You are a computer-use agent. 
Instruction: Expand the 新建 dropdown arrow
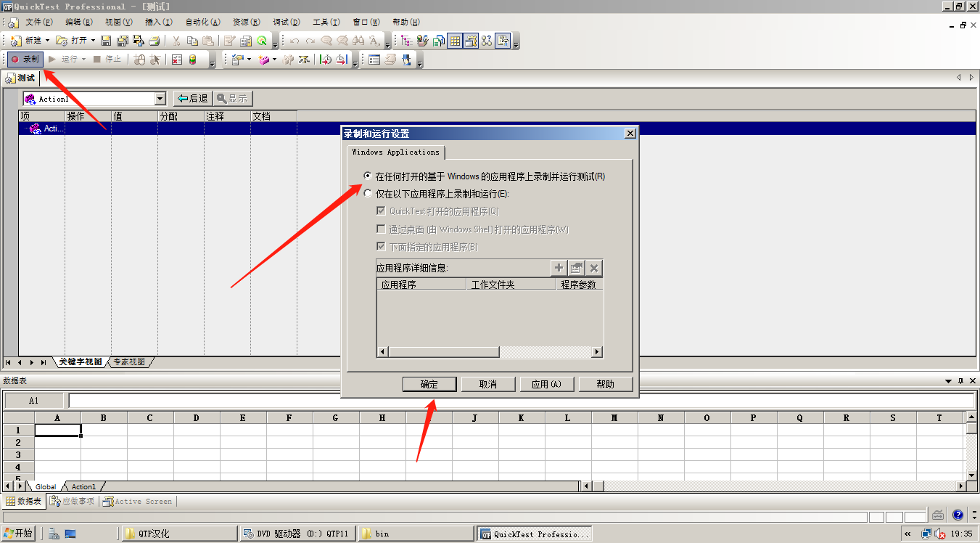47,41
